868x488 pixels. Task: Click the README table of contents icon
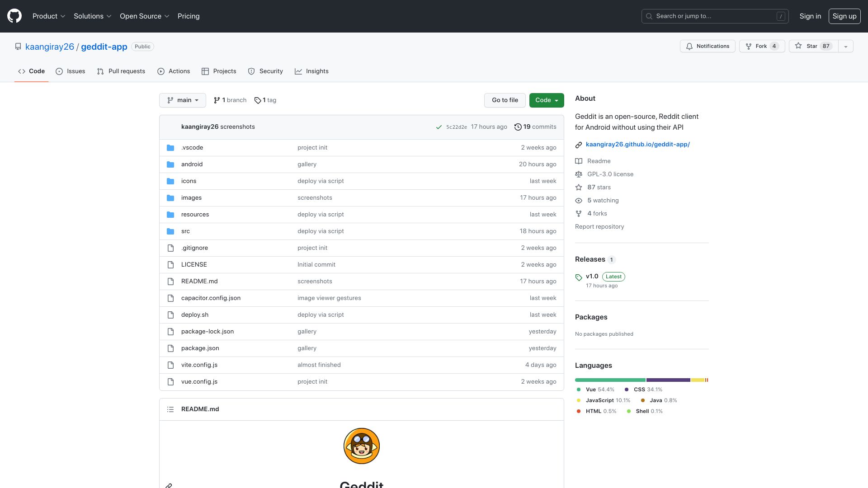click(x=170, y=409)
